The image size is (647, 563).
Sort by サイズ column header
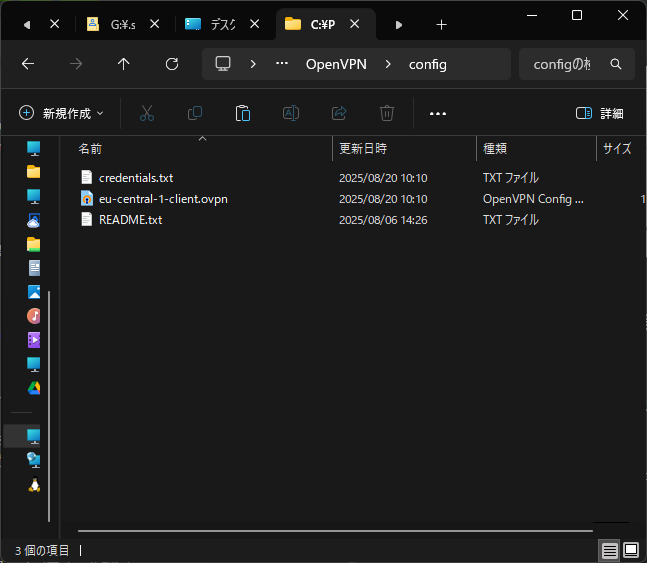pyautogui.click(x=617, y=149)
